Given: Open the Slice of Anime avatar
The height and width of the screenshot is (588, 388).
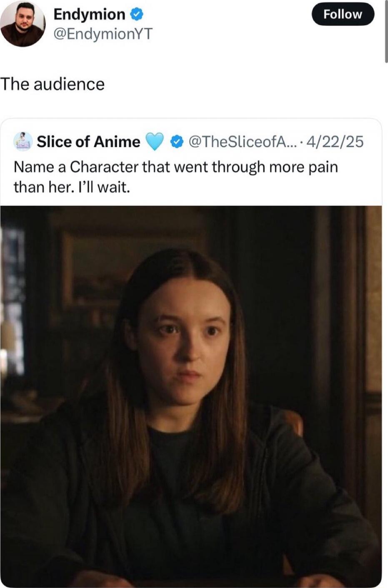Looking at the screenshot, I should click(23, 142).
